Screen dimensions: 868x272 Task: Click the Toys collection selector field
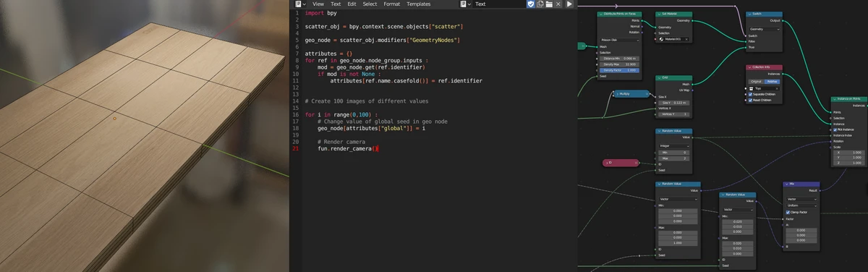765,88
